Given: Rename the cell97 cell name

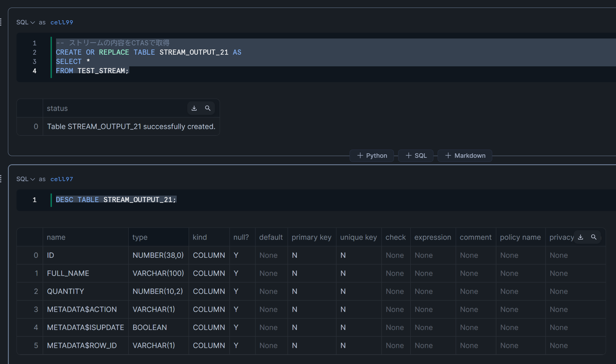Looking at the screenshot, I should pyautogui.click(x=62, y=179).
